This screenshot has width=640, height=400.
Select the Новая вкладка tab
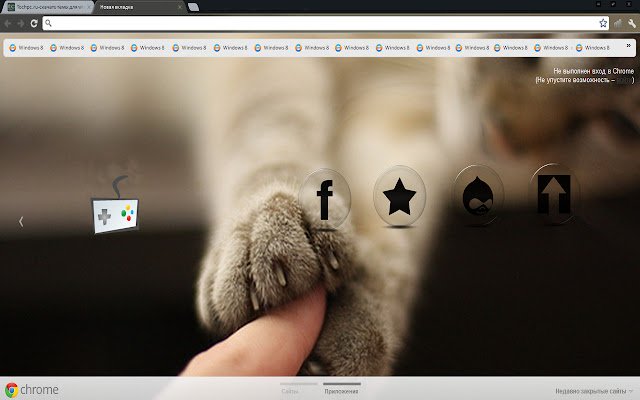tap(139, 7)
